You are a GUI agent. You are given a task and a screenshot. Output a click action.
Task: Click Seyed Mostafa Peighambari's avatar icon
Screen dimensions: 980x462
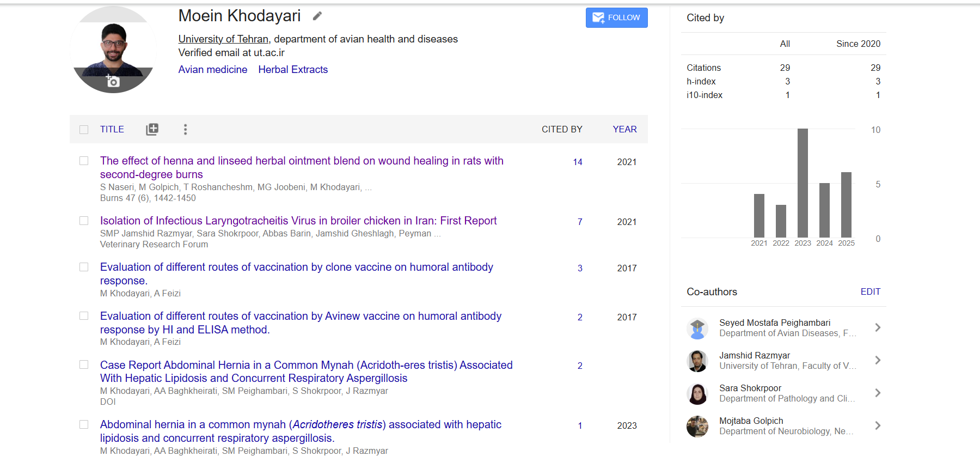(x=697, y=328)
